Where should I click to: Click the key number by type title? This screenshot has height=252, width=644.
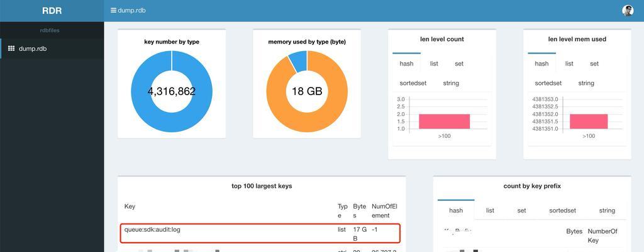pyautogui.click(x=172, y=42)
